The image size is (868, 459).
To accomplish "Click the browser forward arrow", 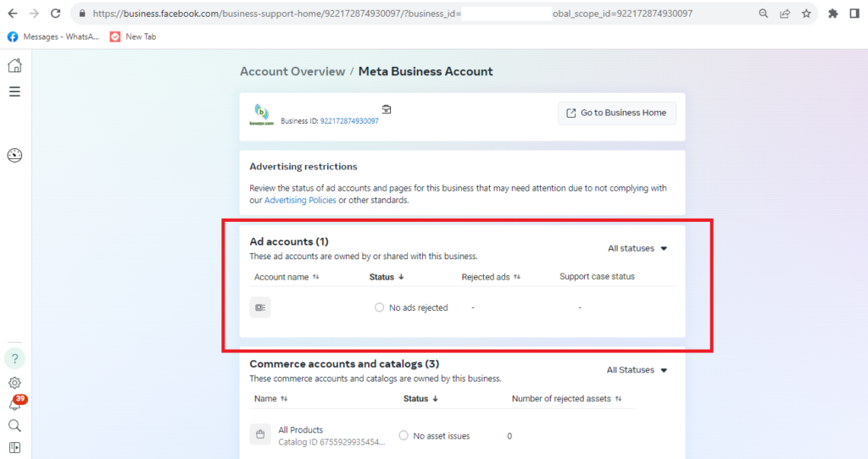I will pos(34,14).
